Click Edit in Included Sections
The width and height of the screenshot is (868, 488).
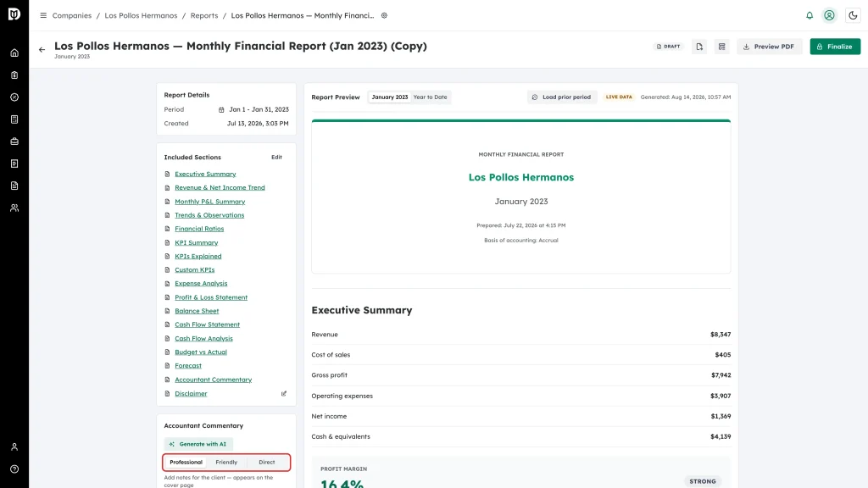[277, 157]
